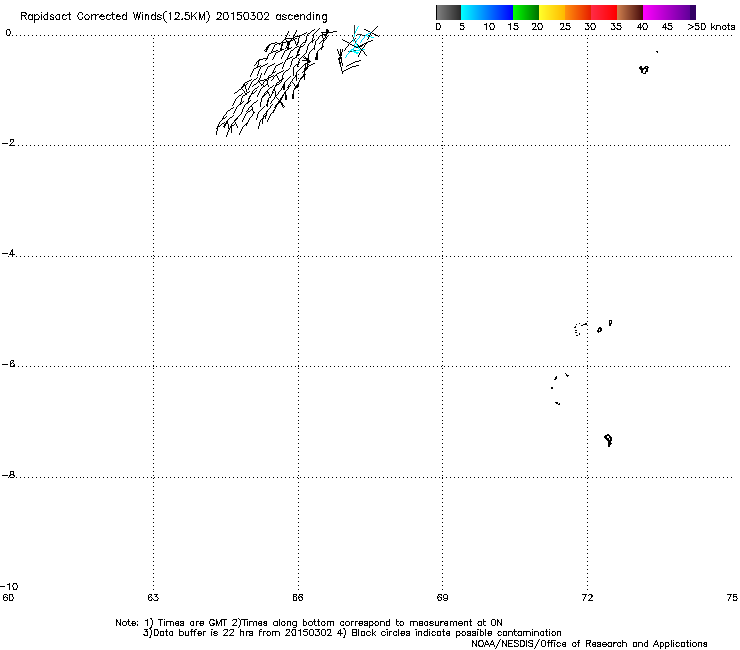This screenshot has width=740, height=650.
Task: Click the '>50 knots' legend label
Action: (x=711, y=27)
